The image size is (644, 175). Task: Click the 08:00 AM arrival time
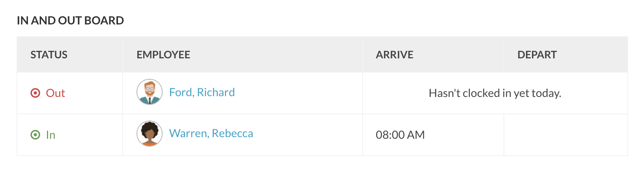(400, 135)
